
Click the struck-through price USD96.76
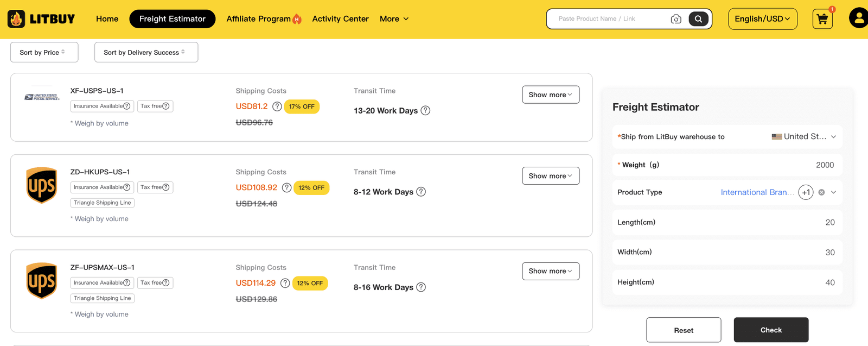[254, 123]
